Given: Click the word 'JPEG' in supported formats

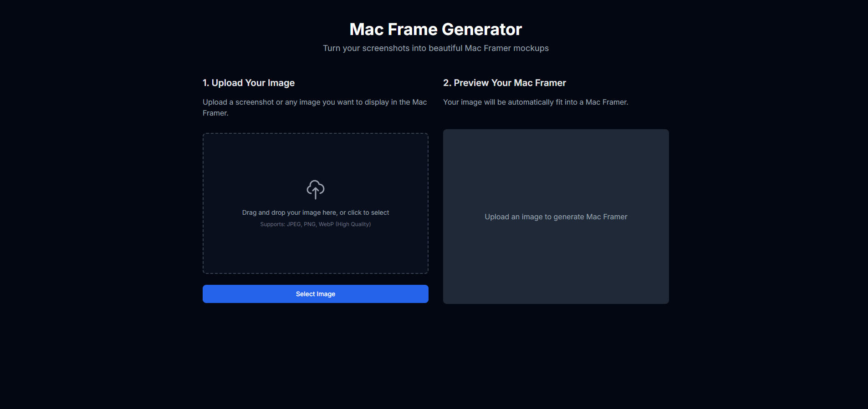Looking at the screenshot, I should [x=294, y=224].
